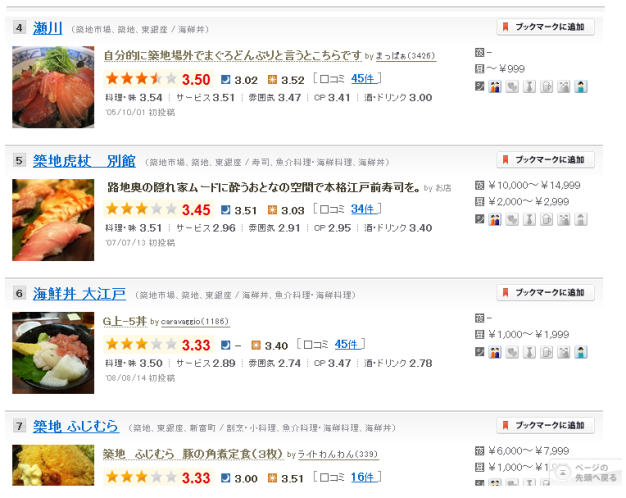View 45件 reviews for 瀬川

[363, 79]
